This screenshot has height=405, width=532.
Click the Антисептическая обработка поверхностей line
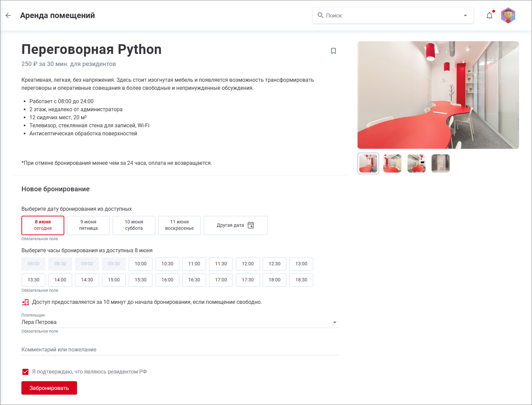point(83,133)
